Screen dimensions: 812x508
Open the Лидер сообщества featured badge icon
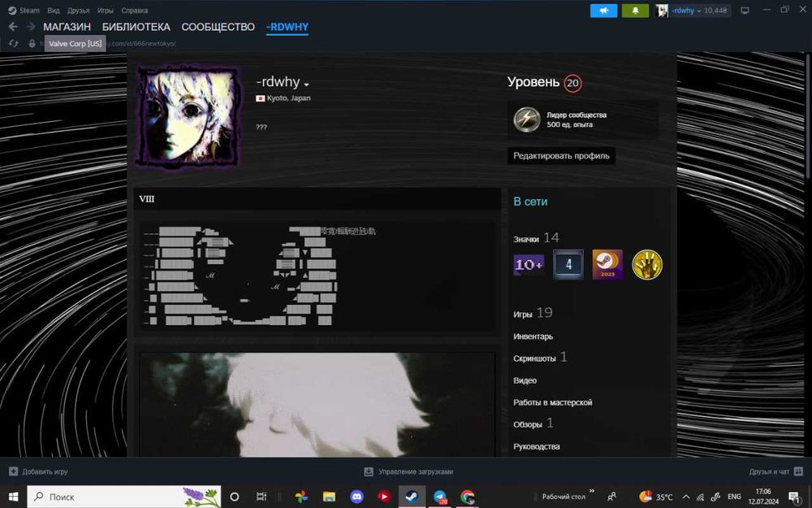point(527,119)
